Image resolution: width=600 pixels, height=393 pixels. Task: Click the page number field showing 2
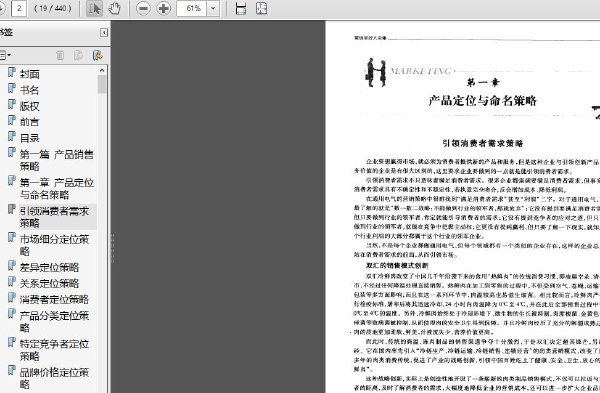point(19,8)
